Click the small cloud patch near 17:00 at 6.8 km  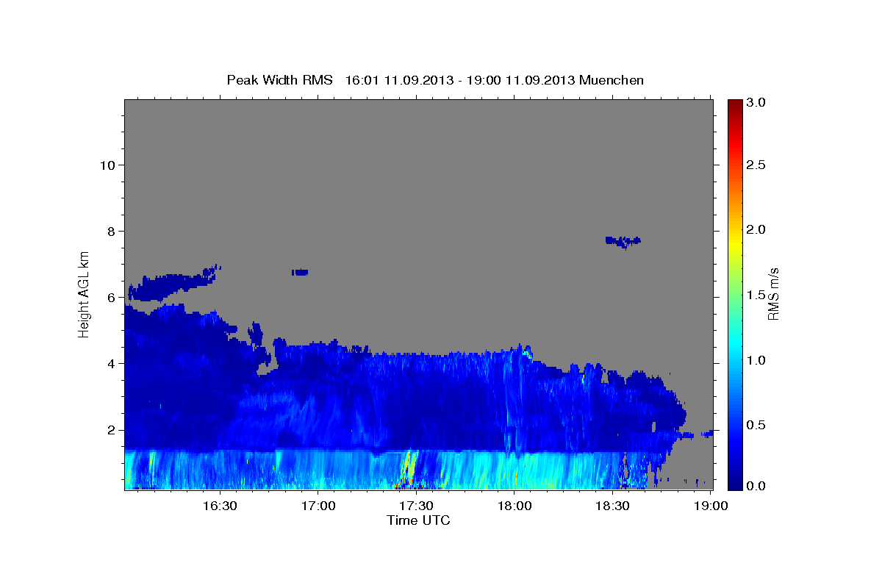300,272
